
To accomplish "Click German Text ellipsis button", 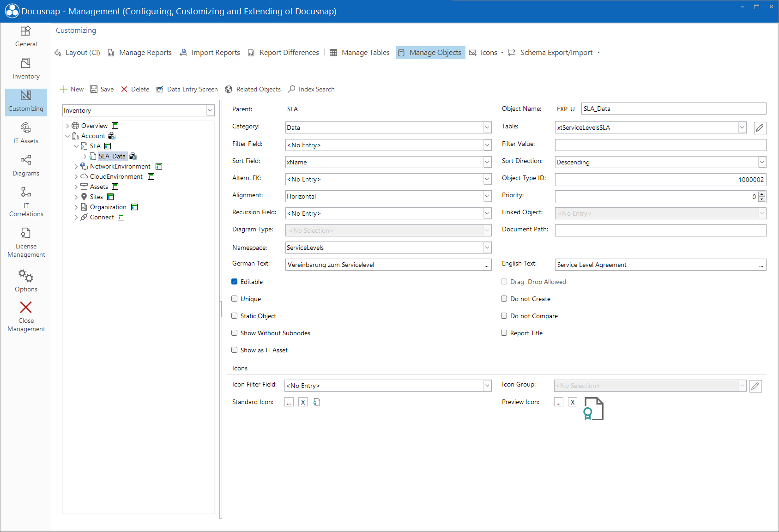I will (486, 265).
